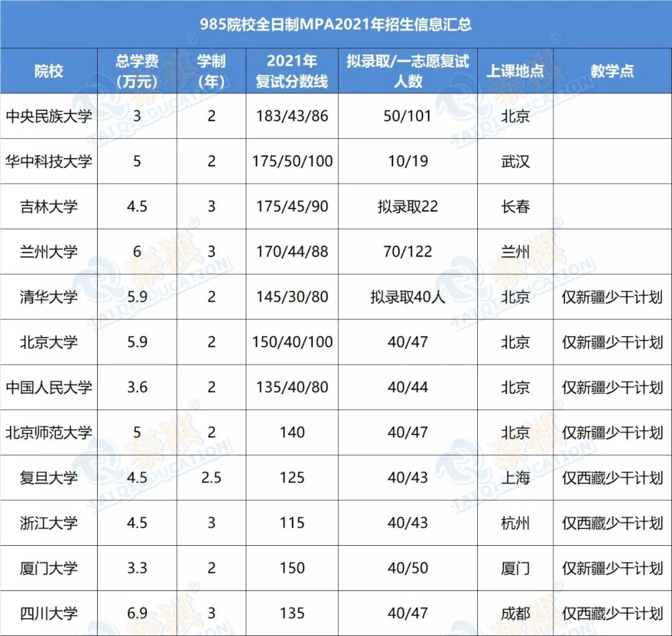Screen dimensions: 672x636
Task: Select the 拟录取40人 cell
Action: point(408,297)
